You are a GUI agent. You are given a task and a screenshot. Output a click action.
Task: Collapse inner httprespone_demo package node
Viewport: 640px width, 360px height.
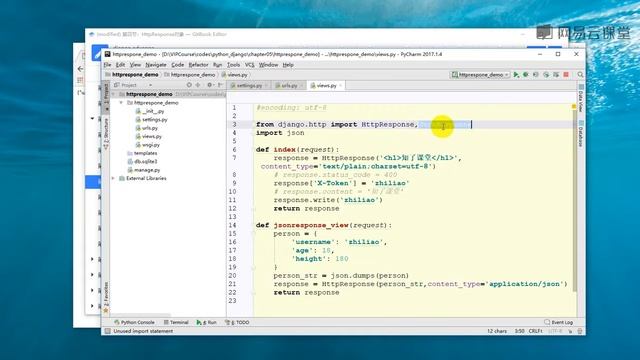121,103
